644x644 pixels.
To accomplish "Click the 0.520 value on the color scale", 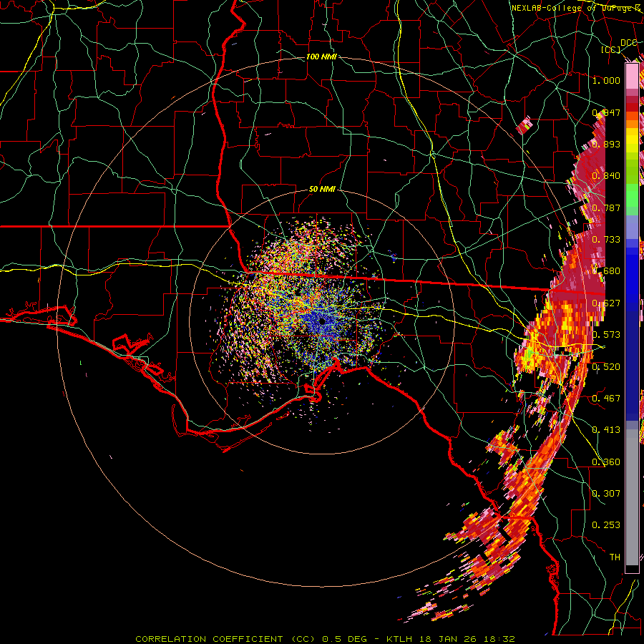I will point(606,367).
